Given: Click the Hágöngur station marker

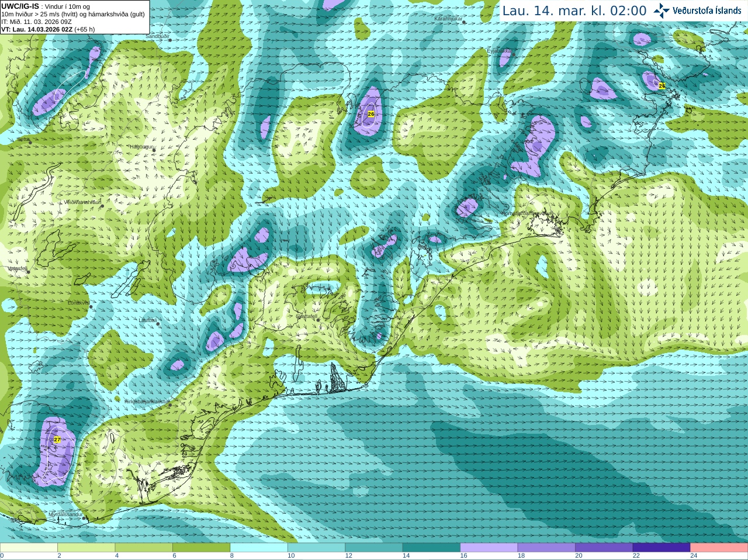Looking at the screenshot, I should click(154, 150).
